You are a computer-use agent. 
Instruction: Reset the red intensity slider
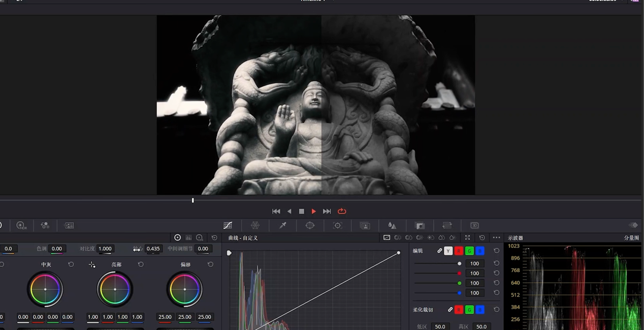coord(496,273)
